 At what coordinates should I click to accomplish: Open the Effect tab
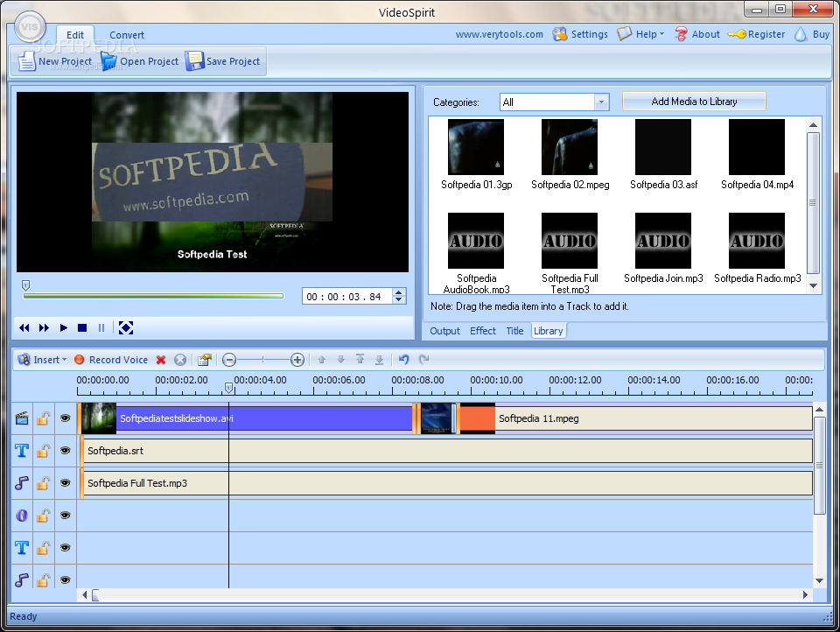483,331
